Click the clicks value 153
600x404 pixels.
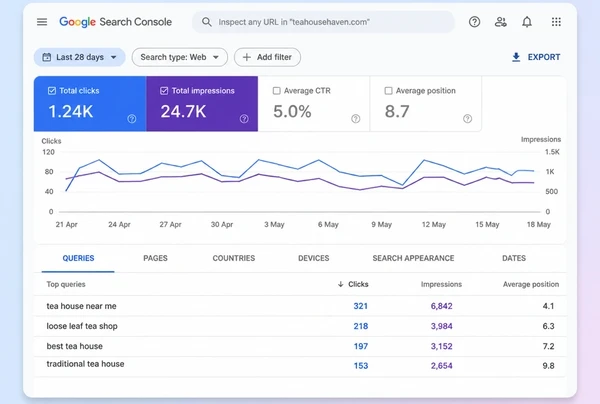coord(360,366)
